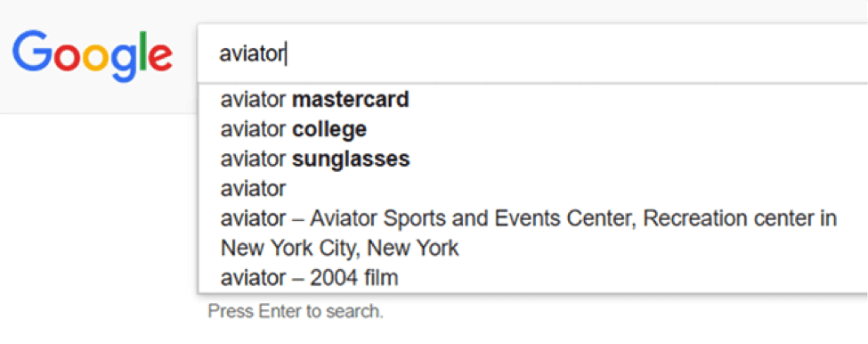
Task: Click the blue capital G in the logo
Action: (x=32, y=51)
